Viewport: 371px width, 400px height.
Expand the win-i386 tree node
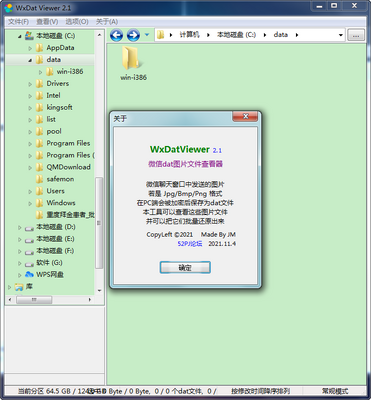point(40,72)
